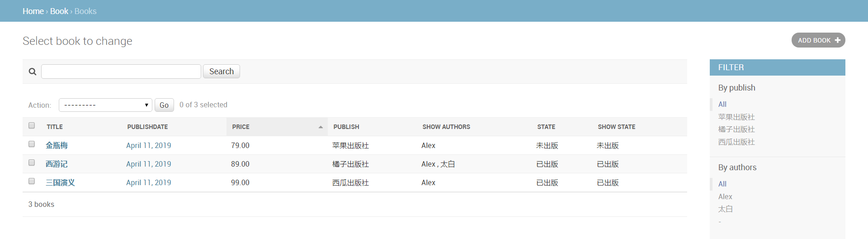The image size is (868, 239).
Task: Filter by author 太白
Action: tap(726, 209)
